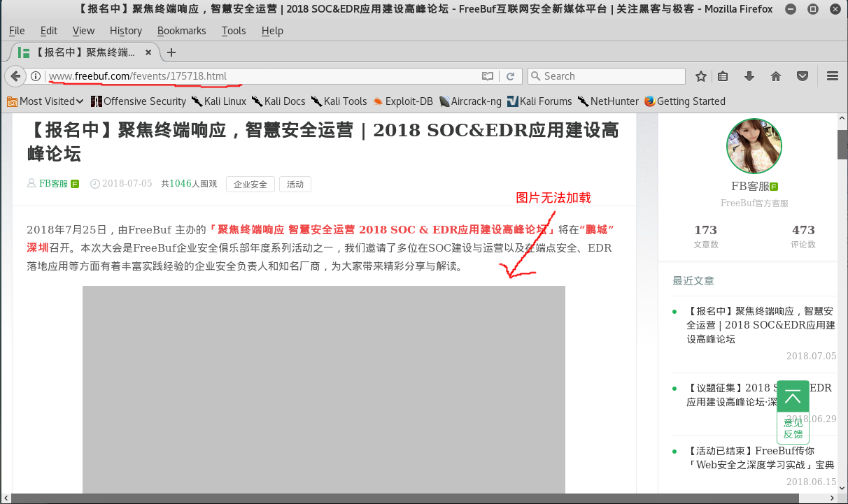The image size is (848, 504).
Task: Open the downloads arrow icon
Action: pyautogui.click(x=749, y=76)
